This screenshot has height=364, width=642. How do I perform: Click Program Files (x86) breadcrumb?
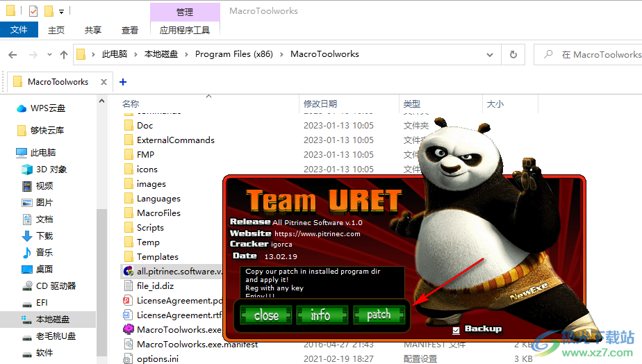pos(233,54)
